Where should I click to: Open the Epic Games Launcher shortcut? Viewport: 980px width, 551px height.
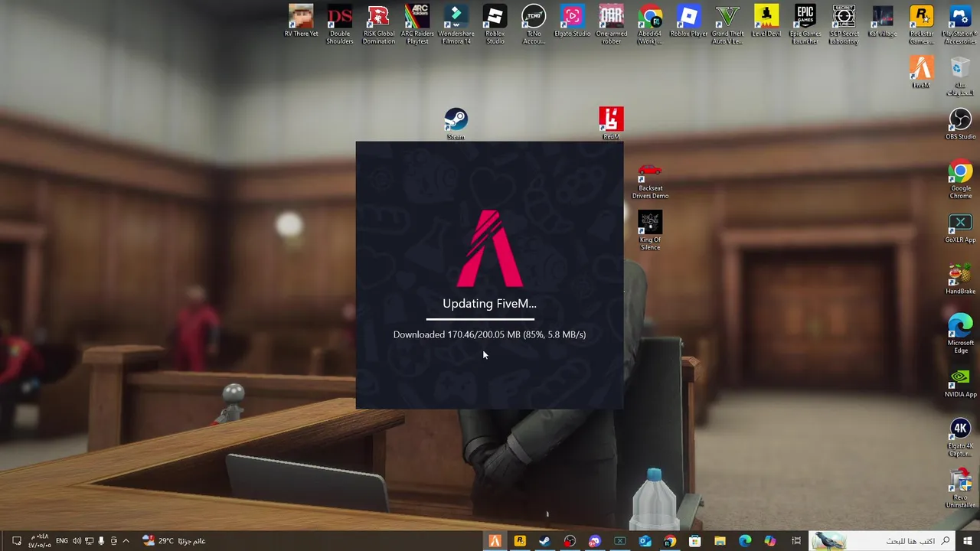pos(805,24)
